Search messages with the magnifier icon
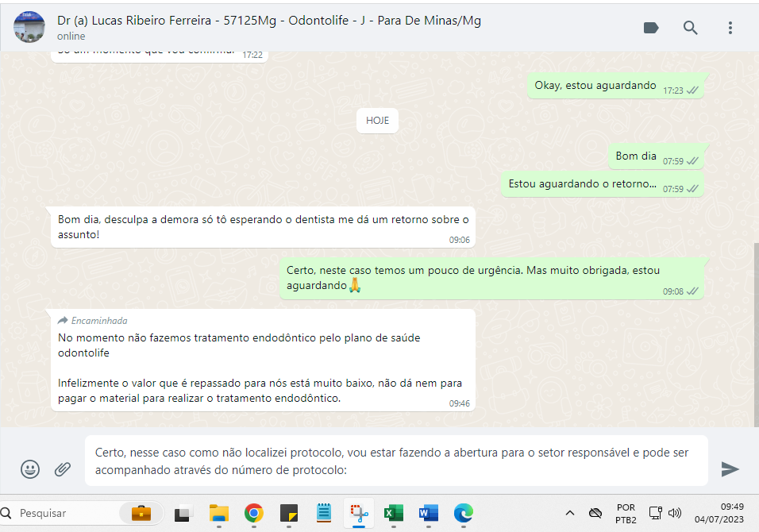This screenshot has height=532, width=759. 691,28
